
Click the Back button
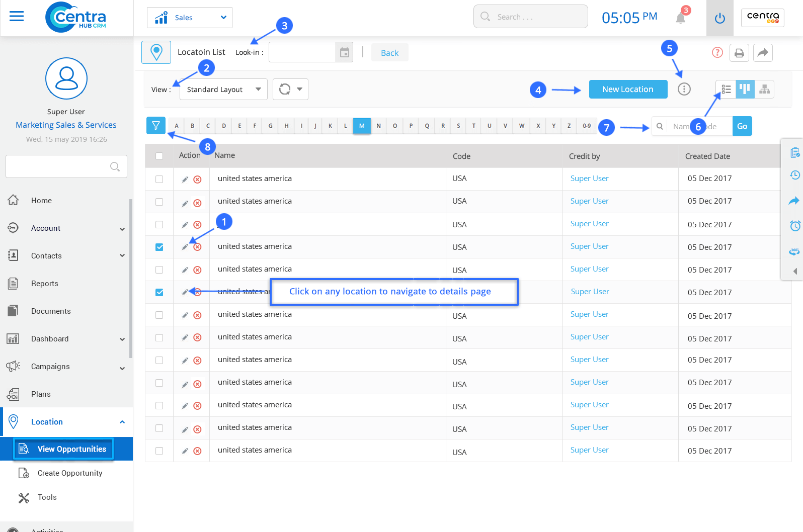click(389, 53)
